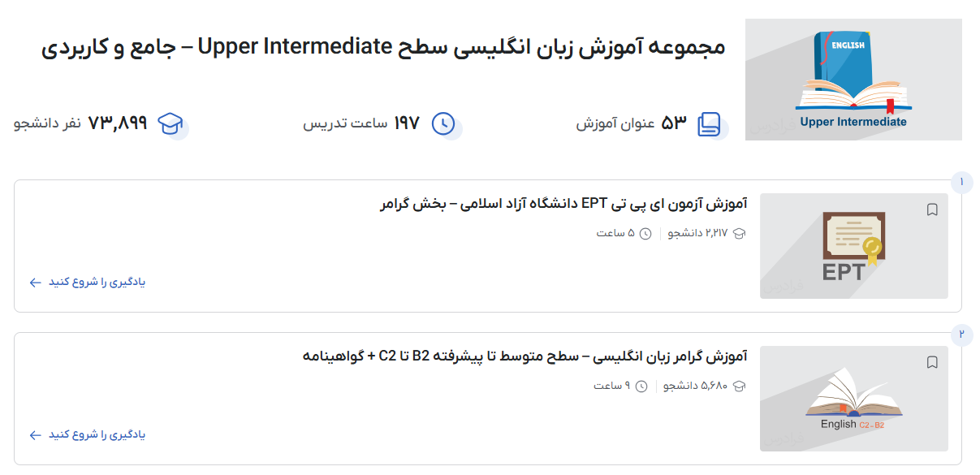Image resolution: width=980 pixels, height=475 pixels.
Task: Click clock icon in B2–C2 grammar card
Action: 641,386
